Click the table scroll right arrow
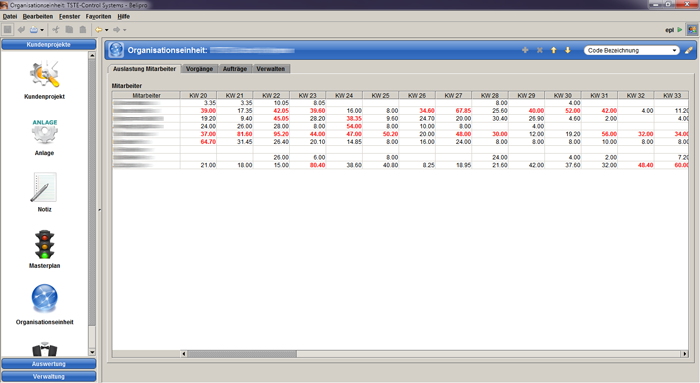Viewport: 700px width, 383px height. [x=684, y=354]
